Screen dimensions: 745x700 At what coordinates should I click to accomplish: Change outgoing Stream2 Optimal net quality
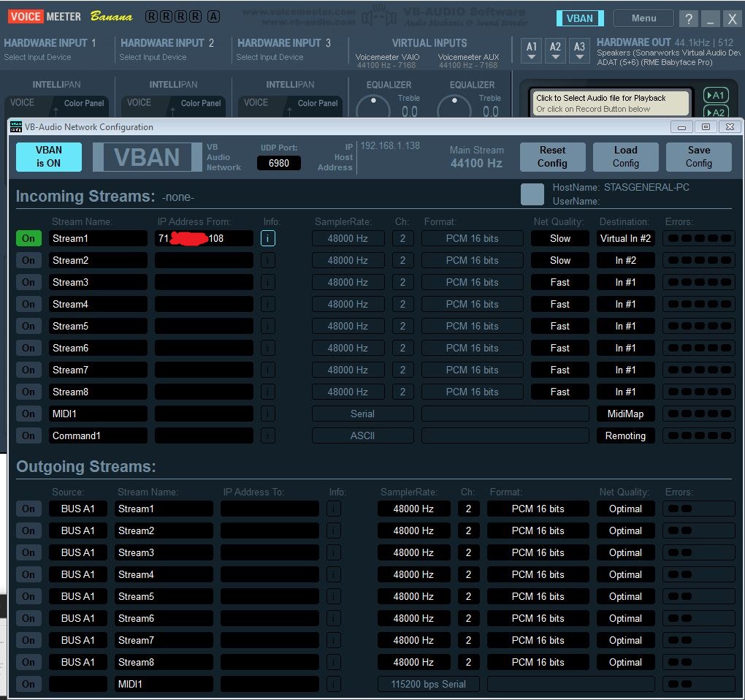[x=625, y=530]
